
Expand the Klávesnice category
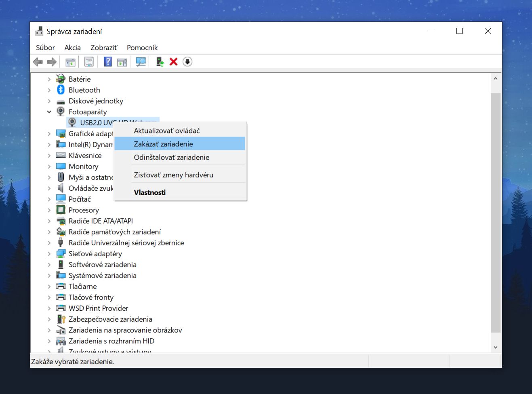coord(49,156)
